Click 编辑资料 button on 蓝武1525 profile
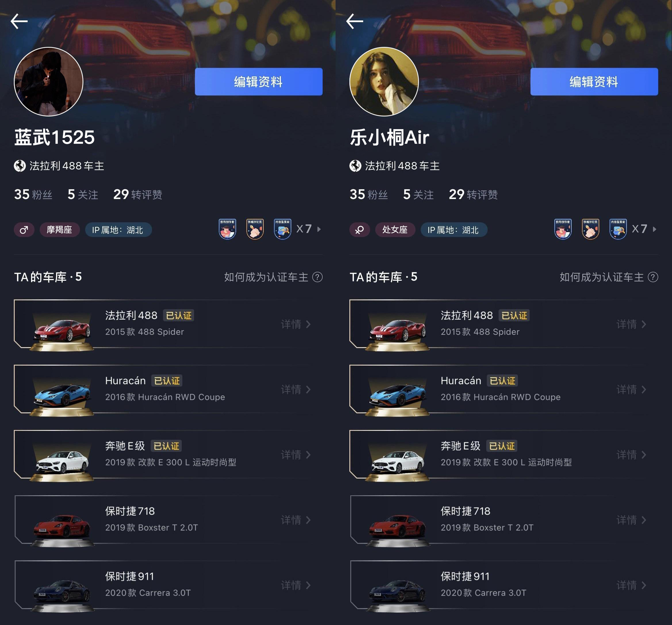The width and height of the screenshot is (672, 625). tap(259, 81)
